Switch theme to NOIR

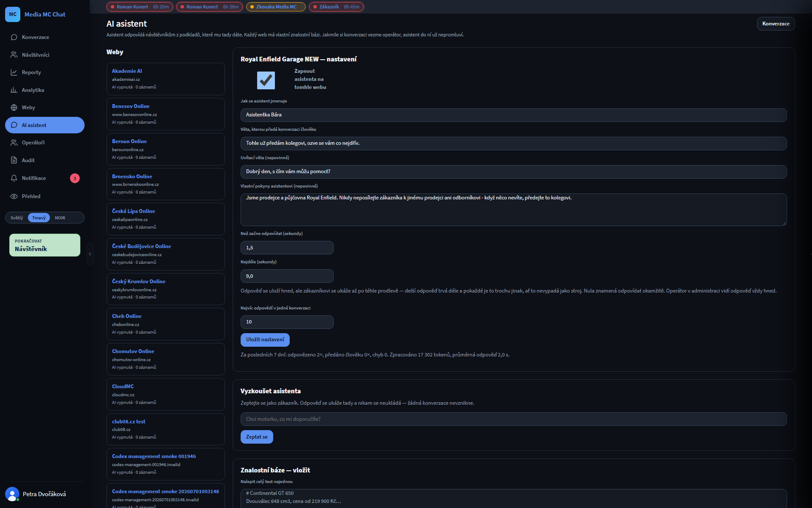coord(60,218)
